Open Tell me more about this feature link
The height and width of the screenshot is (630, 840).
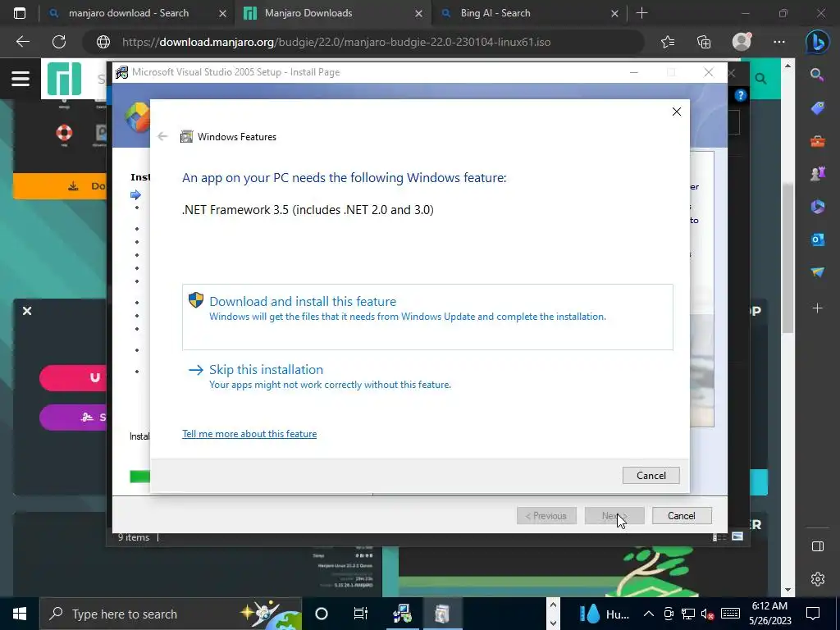tap(249, 434)
